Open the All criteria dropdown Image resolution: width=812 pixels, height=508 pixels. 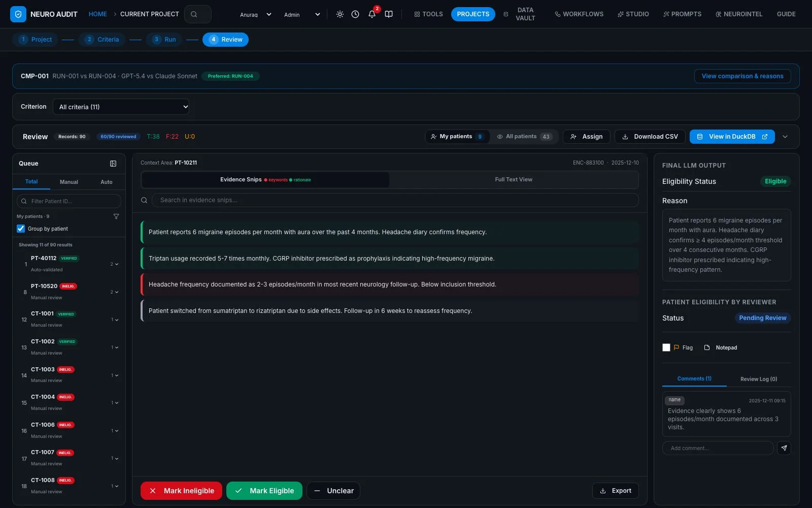(x=121, y=107)
